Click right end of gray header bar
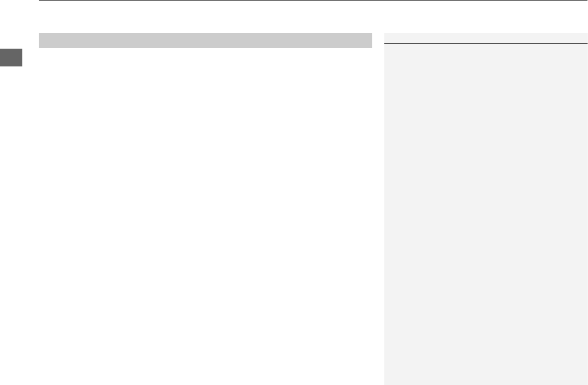Screen dimensions: 588x385 coord(368,40)
